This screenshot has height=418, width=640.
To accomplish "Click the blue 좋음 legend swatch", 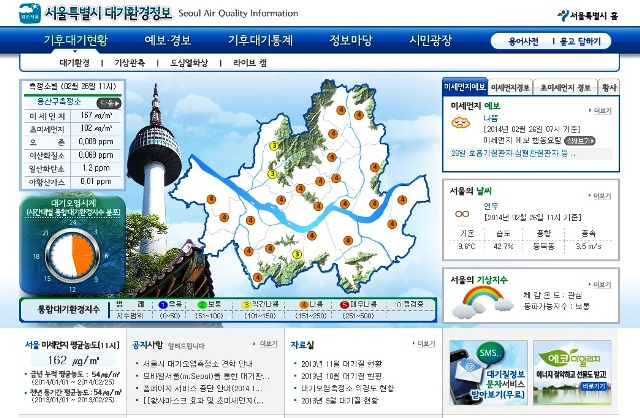I will point(164,302).
